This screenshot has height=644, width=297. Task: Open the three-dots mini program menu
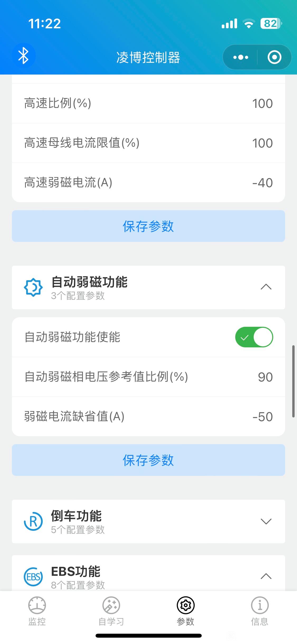point(241,57)
